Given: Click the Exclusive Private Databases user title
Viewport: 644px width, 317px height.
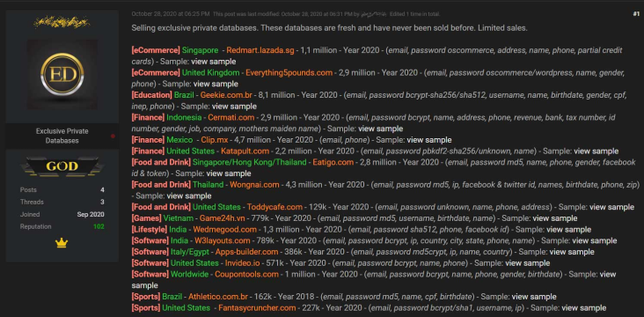Looking at the screenshot, I should point(62,136).
